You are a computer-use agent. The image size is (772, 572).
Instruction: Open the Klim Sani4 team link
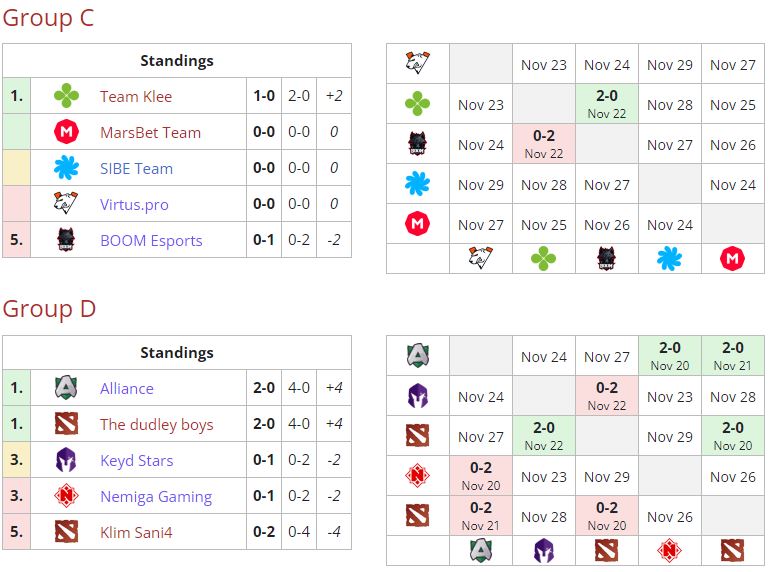[136, 532]
